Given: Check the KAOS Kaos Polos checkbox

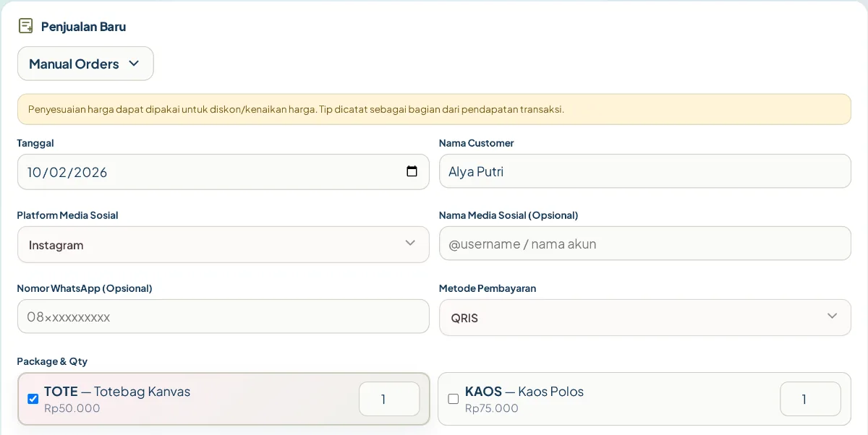Looking at the screenshot, I should (454, 399).
